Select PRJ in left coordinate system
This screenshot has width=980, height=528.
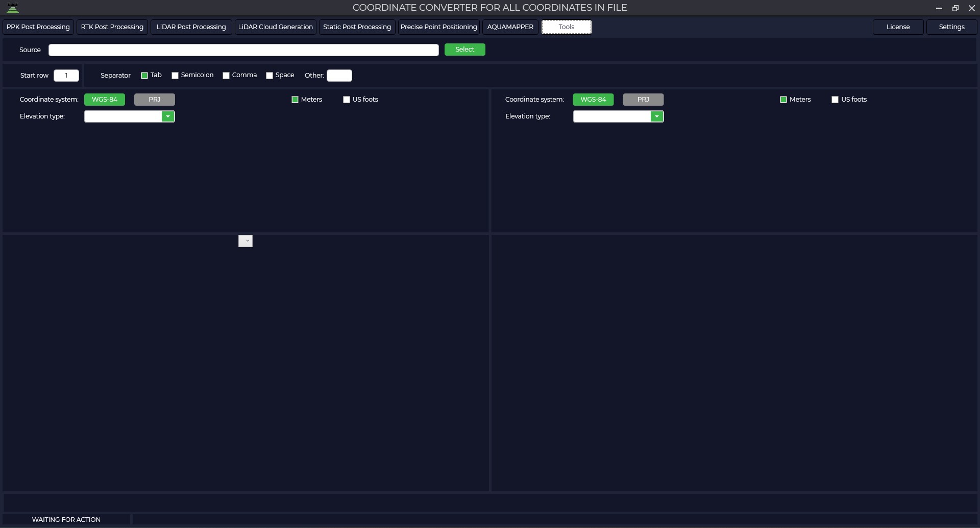[155, 100]
